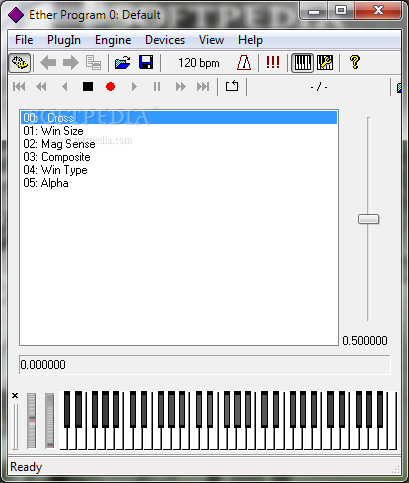
Task: Toggle the keyboard bar display icon
Action: point(303,63)
